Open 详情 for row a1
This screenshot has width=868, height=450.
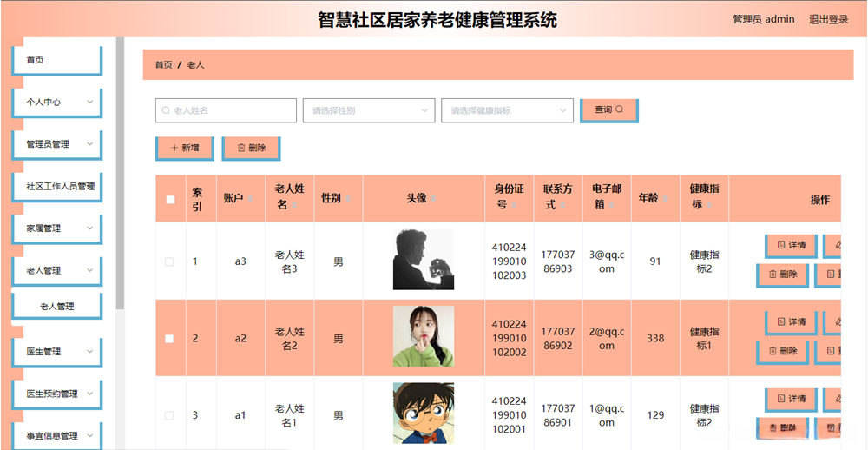pos(791,399)
